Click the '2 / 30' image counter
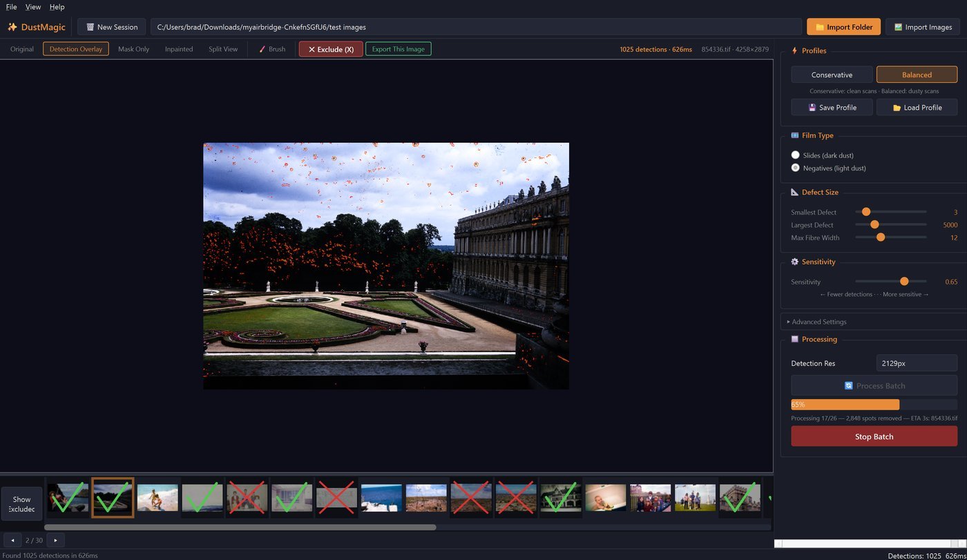This screenshot has height=560, width=967. 34,540
